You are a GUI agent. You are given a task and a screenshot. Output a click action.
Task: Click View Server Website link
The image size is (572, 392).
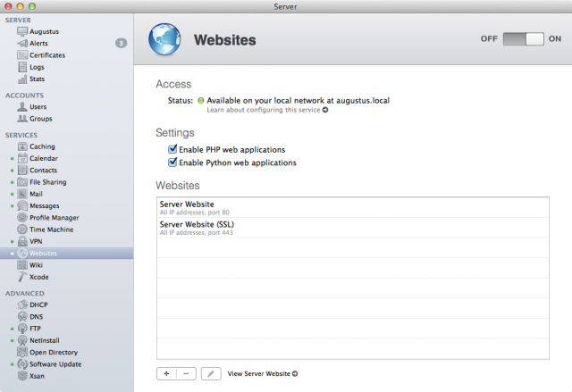[x=263, y=374]
